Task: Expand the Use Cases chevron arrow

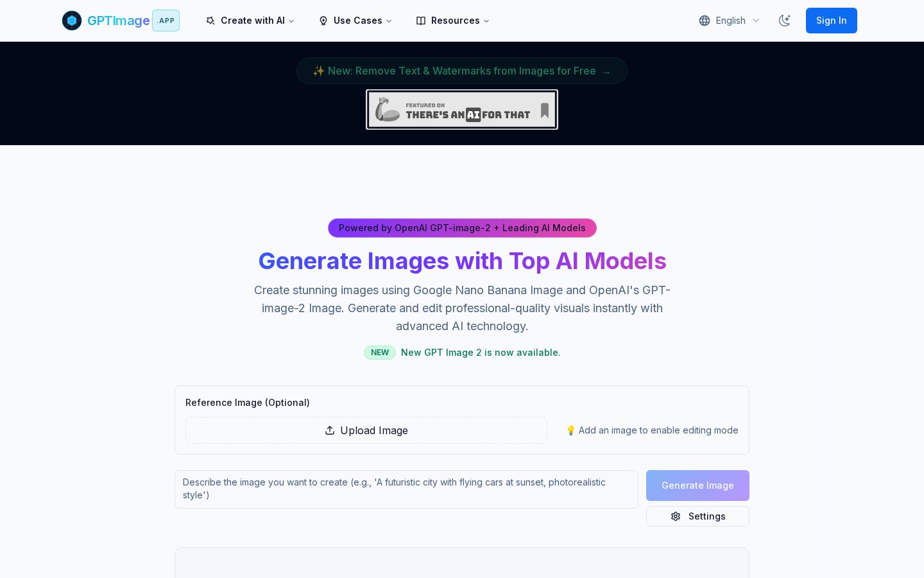Action: coord(389,21)
